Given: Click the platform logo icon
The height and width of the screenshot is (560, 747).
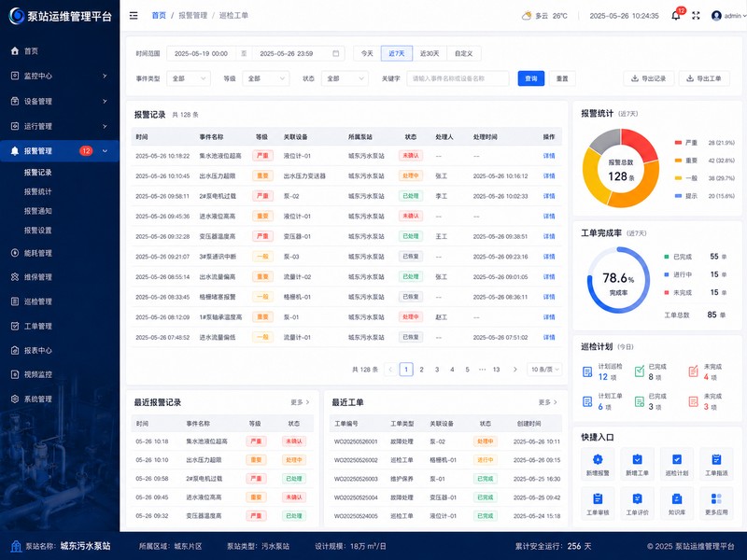Looking at the screenshot, I should (x=16, y=16).
